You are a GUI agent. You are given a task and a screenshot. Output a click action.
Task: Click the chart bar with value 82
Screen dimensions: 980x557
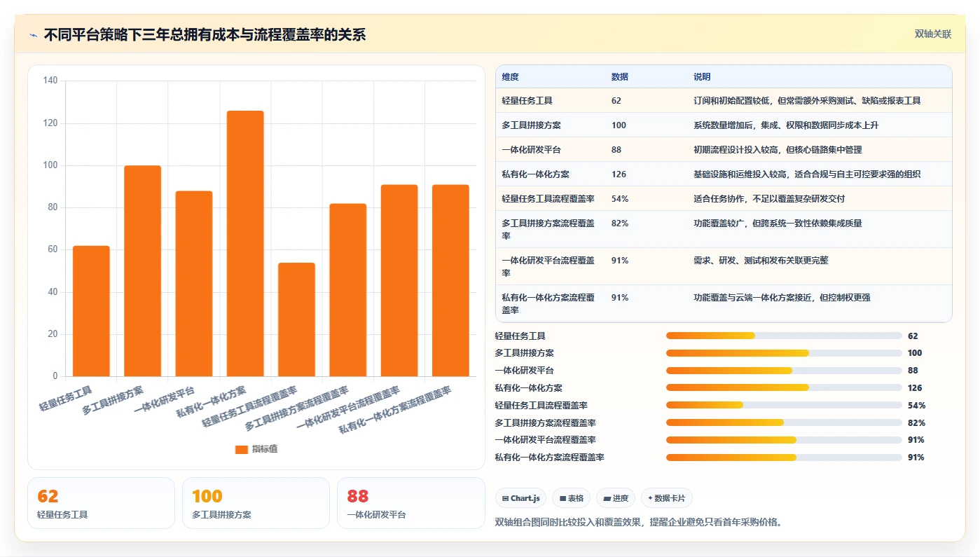(x=348, y=289)
